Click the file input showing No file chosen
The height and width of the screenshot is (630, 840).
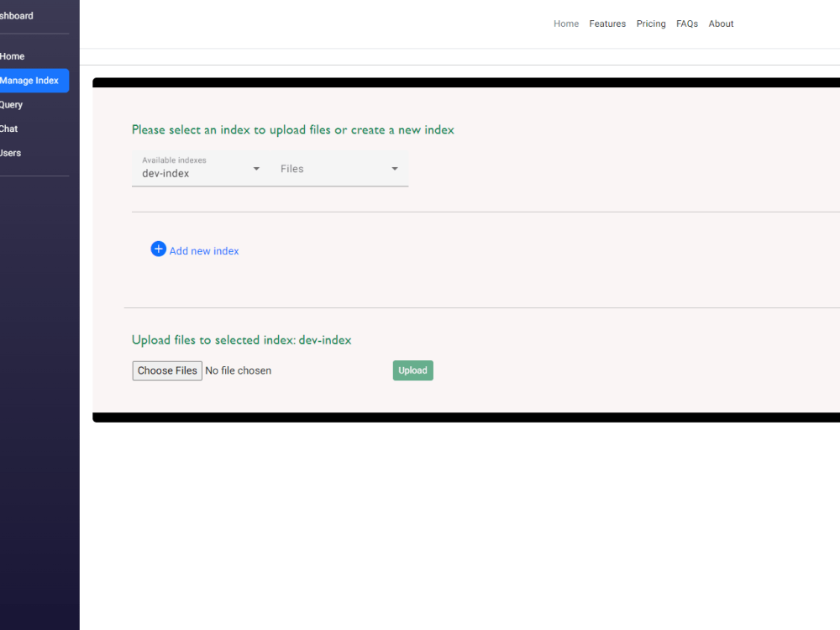tap(239, 370)
